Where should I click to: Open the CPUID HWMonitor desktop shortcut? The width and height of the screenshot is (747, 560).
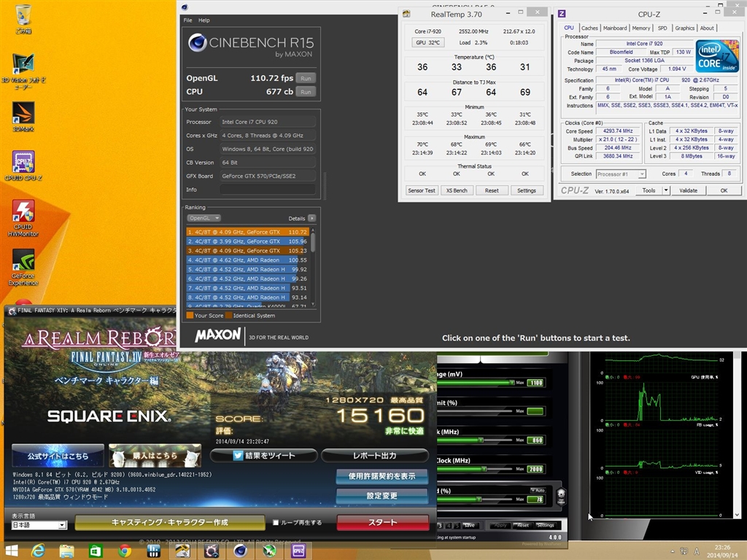coord(23,217)
